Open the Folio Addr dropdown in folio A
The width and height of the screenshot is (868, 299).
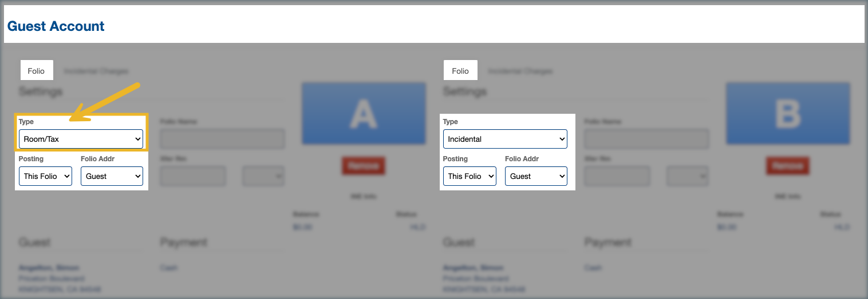[x=112, y=176]
